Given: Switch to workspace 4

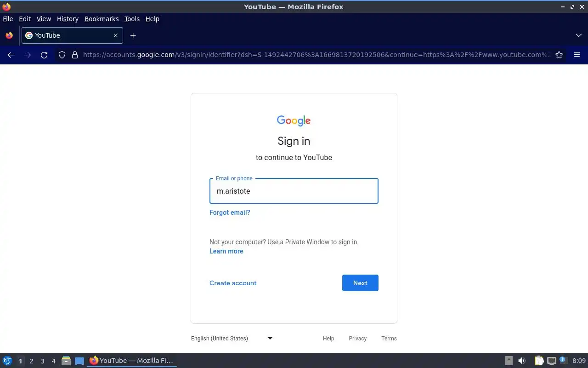Looking at the screenshot, I should click(x=53, y=361).
